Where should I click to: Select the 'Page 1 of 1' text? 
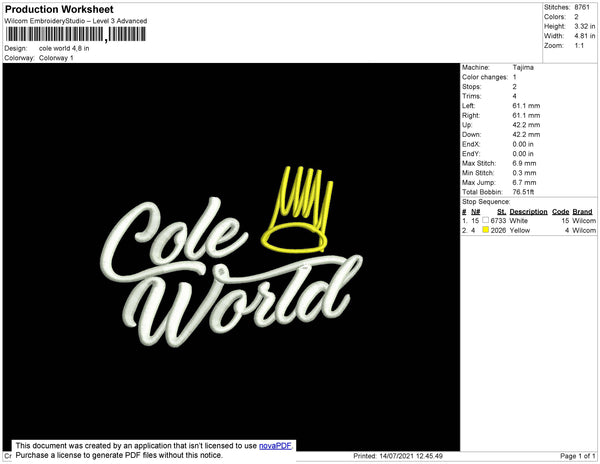pos(578,456)
